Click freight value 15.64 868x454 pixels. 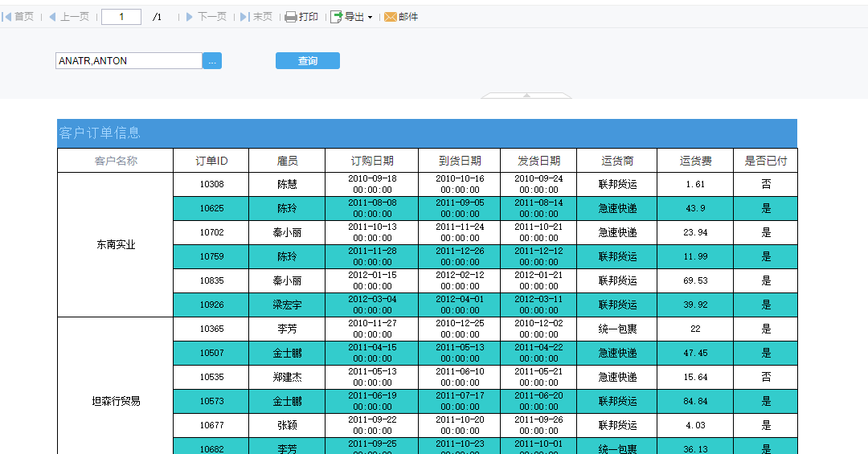pyautogui.click(x=695, y=377)
